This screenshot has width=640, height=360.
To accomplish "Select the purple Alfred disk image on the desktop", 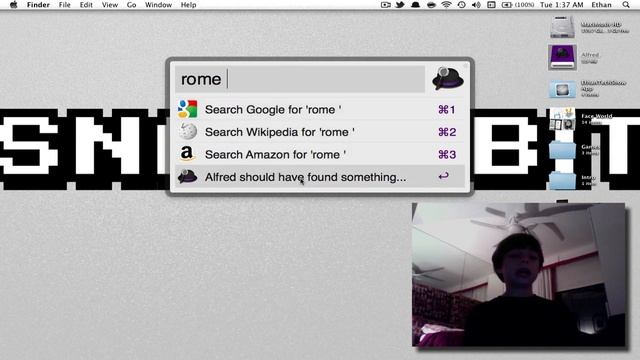I will point(562,57).
